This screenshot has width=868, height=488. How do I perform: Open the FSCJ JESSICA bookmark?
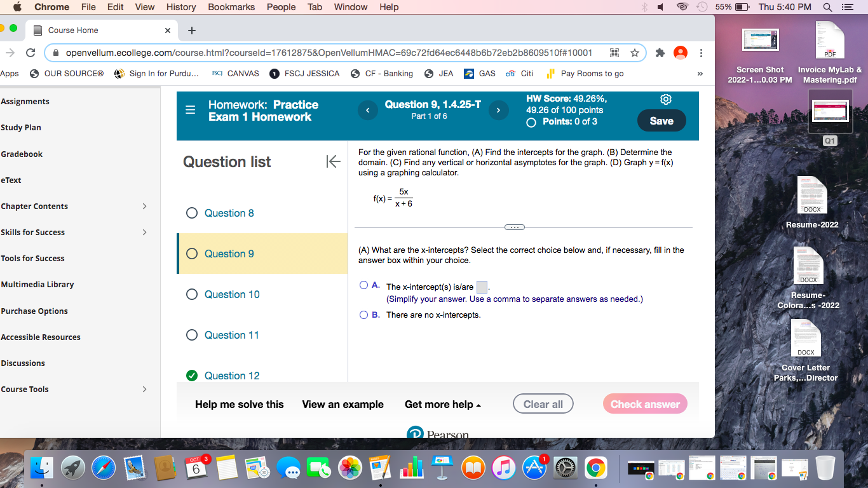[x=305, y=74]
